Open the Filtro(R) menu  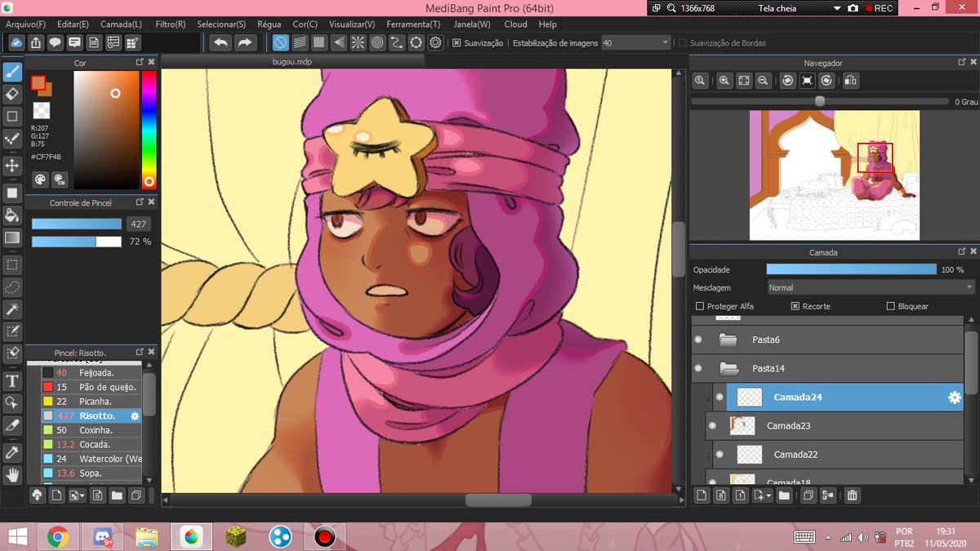170,24
